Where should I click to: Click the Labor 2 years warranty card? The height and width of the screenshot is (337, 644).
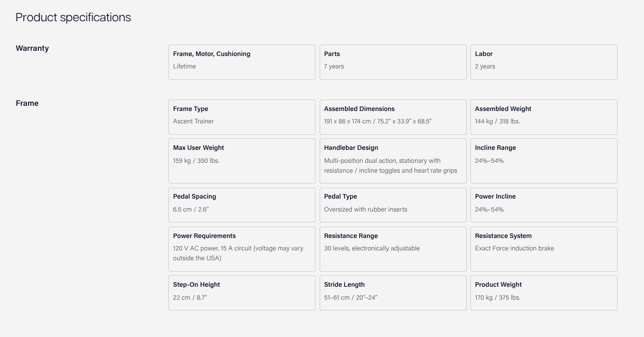(x=543, y=62)
